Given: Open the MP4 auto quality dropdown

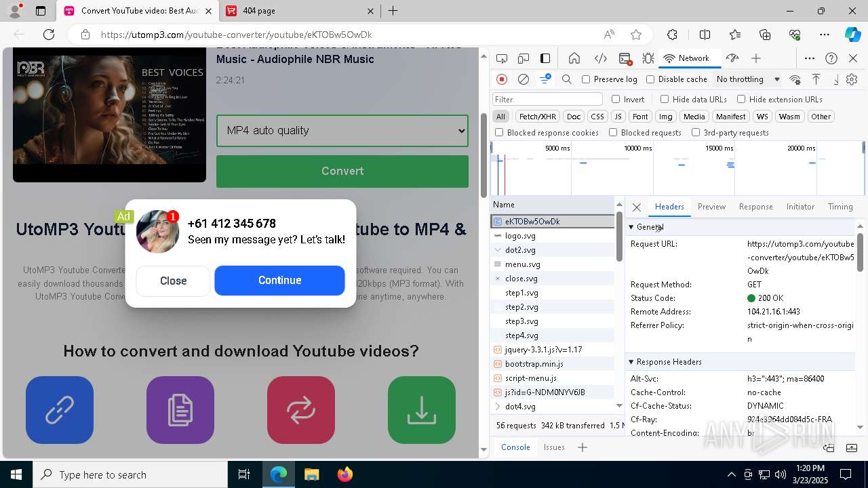Looking at the screenshot, I should point(342,131).
